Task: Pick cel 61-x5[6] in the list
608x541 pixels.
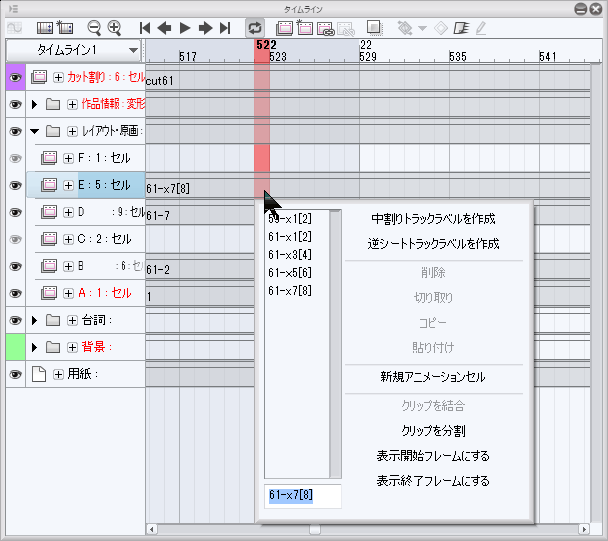Action: pyautogui.click(x=290, y=272)
